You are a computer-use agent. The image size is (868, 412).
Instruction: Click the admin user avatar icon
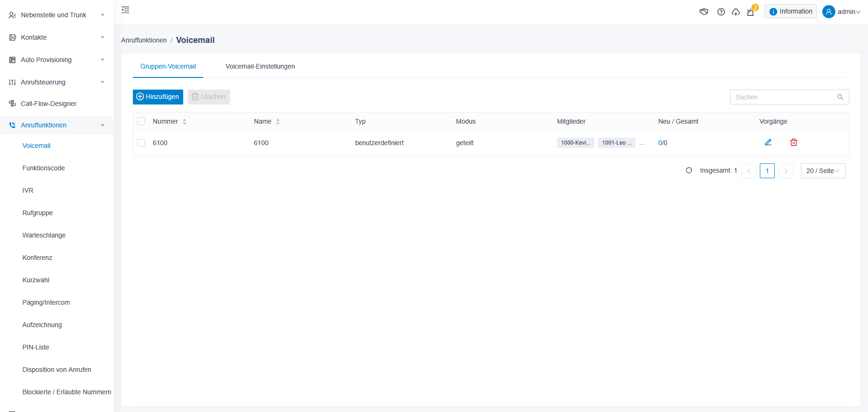point(829,12)
